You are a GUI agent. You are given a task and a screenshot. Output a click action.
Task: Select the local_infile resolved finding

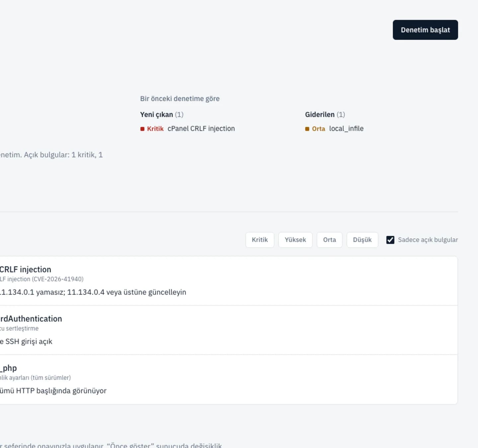pyautogui.click(x=346, y=128)
